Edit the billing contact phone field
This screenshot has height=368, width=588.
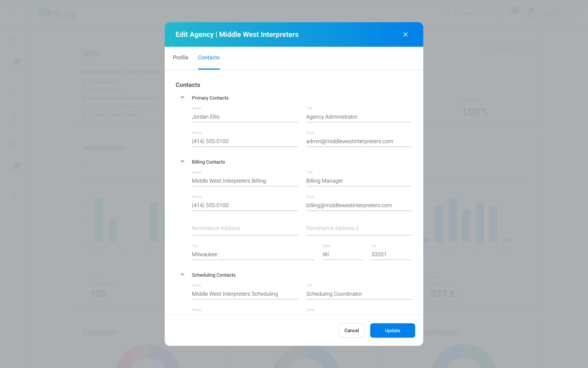245,205
